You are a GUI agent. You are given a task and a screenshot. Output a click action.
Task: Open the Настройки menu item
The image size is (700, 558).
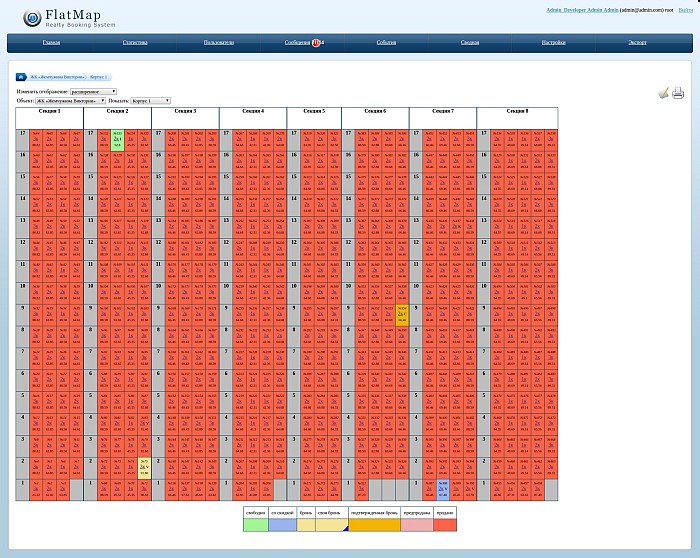[x=554, y=42]
